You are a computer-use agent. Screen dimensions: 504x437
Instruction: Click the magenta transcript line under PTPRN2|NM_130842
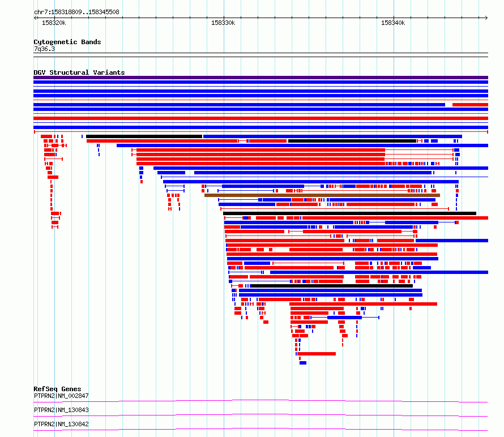point(260,429)
